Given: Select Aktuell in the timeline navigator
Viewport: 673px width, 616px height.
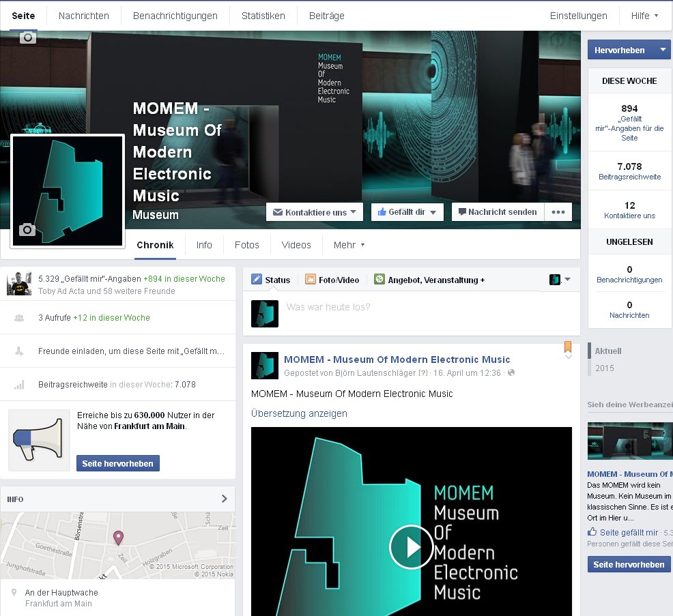Looking at the screenshot, I should click(x=607, y=351).
